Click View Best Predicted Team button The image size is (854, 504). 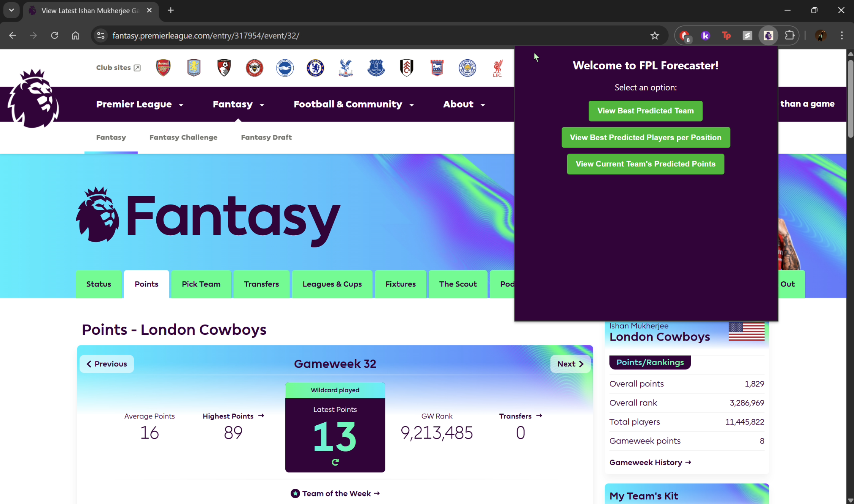[x=645, y=111]
